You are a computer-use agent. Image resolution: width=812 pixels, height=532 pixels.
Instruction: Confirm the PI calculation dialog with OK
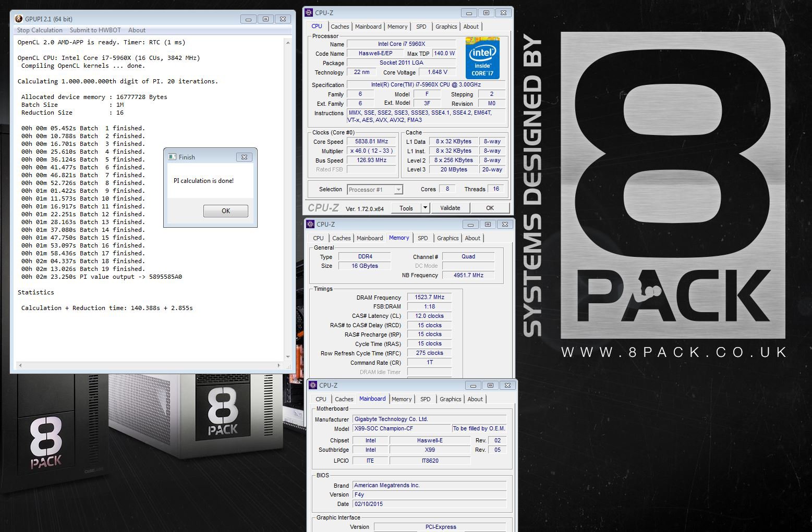click(x=226, y=211)
